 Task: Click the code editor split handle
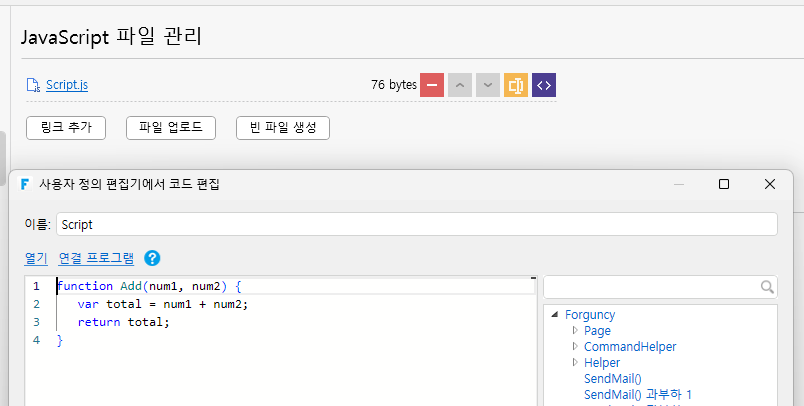pyautogui.click(x=533, y=278)
